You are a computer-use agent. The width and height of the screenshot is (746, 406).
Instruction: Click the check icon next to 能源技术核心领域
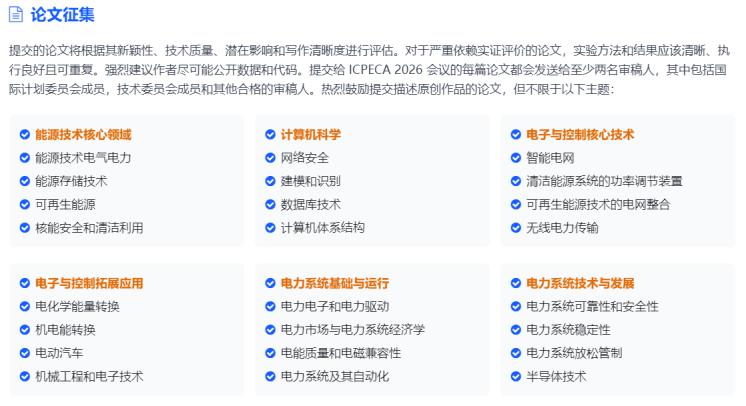pos(25,134)
